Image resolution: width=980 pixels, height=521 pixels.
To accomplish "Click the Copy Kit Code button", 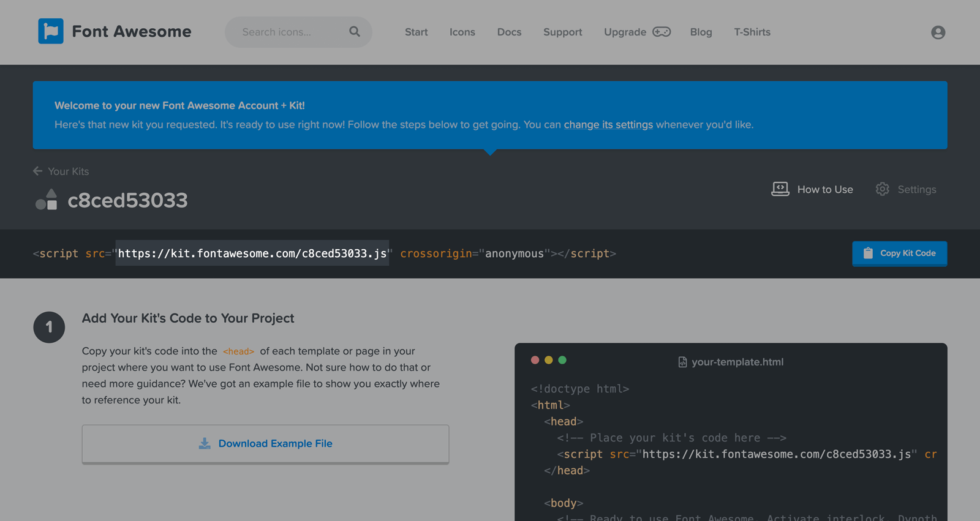I will (899, 253).
